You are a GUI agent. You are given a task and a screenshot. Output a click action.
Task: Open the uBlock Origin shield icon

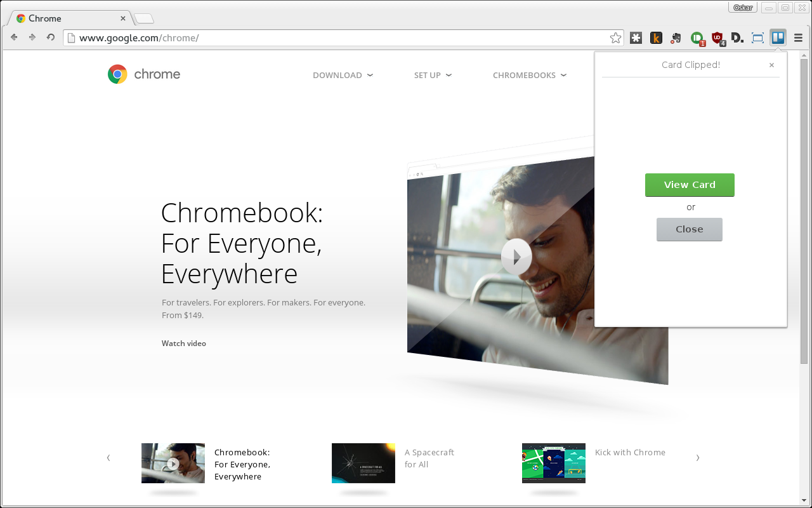point(717,38)
